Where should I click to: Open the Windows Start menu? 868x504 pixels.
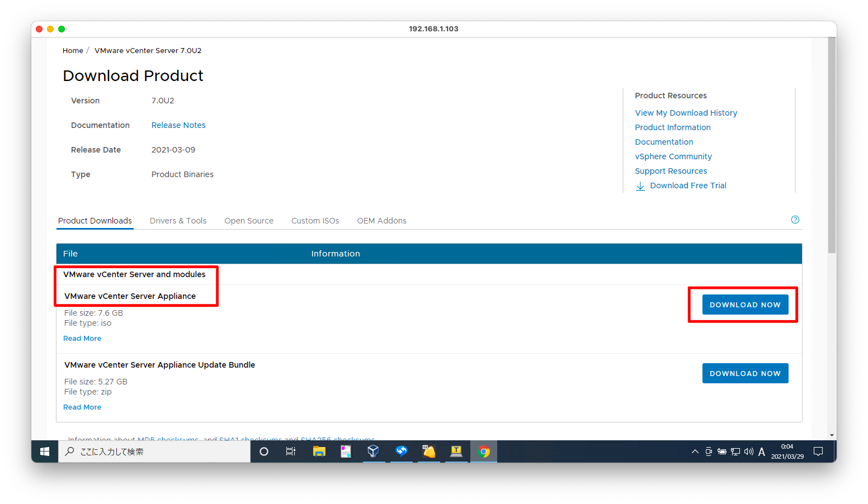pos(45,451)
